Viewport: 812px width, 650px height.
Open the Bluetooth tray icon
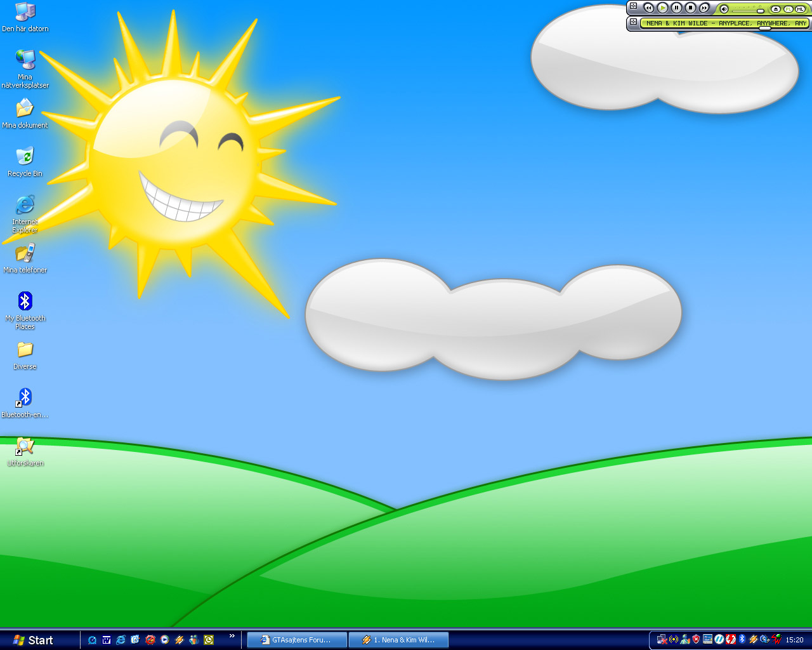(742, 639)
